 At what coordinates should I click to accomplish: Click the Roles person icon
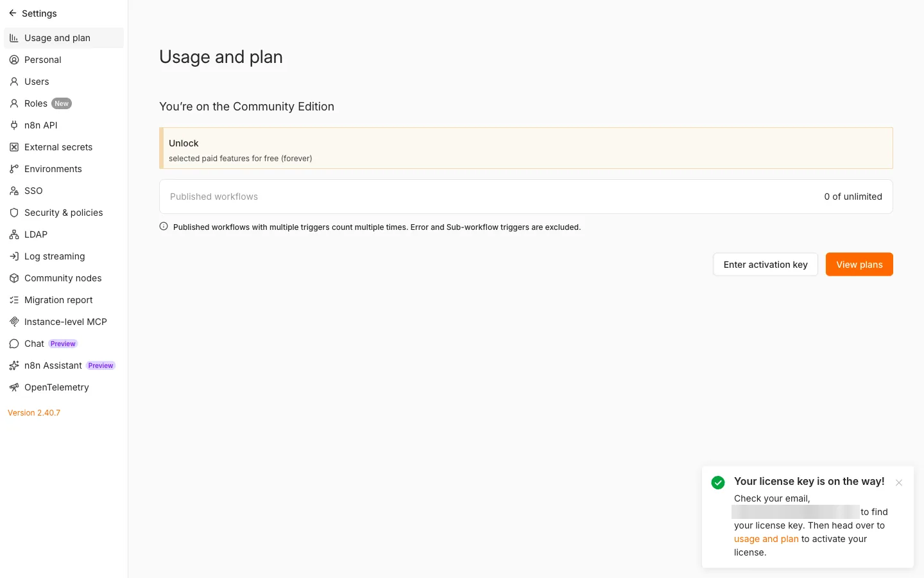[x=14, y=103]
